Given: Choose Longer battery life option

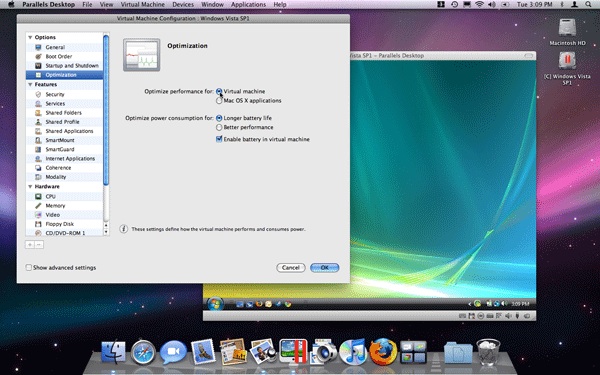Looking at the screenshot, I should [x=219, y=118].
